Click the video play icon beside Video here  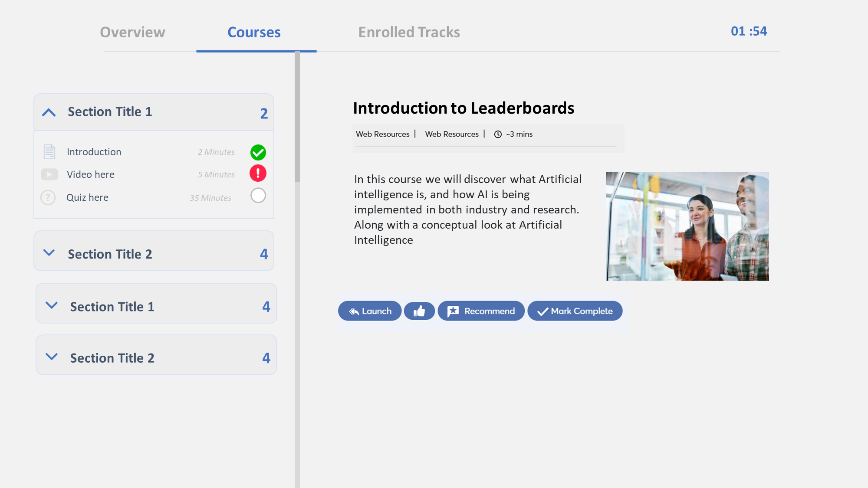[49, 174]
